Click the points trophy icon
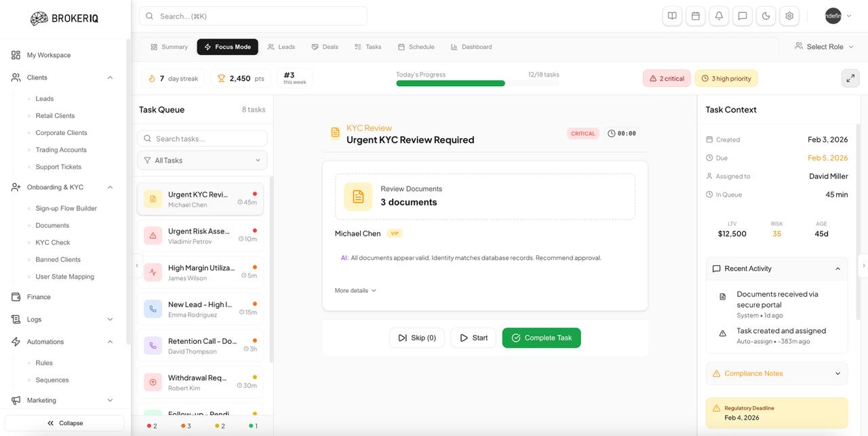This screenshot has width=868, height=436. [x=221, y=79]
